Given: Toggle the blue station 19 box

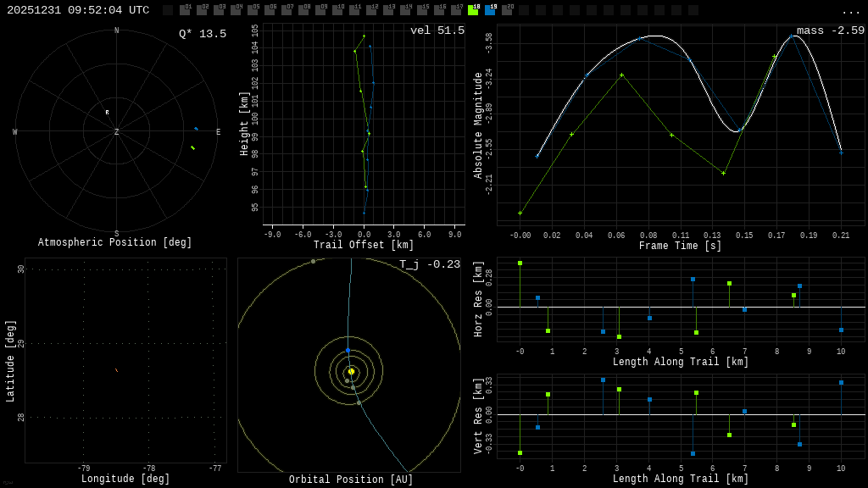Looking at the screenshot, I should point(490,10).
